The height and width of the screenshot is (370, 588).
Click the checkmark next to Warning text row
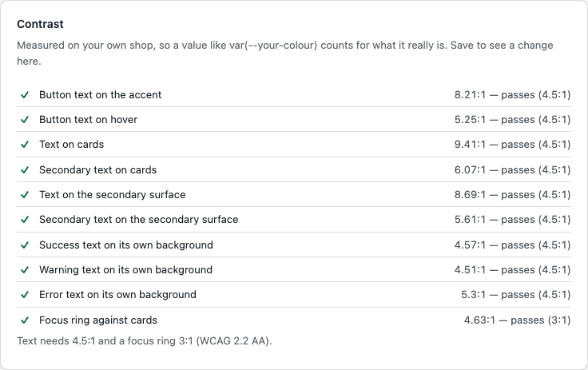(x=25, y=270)
